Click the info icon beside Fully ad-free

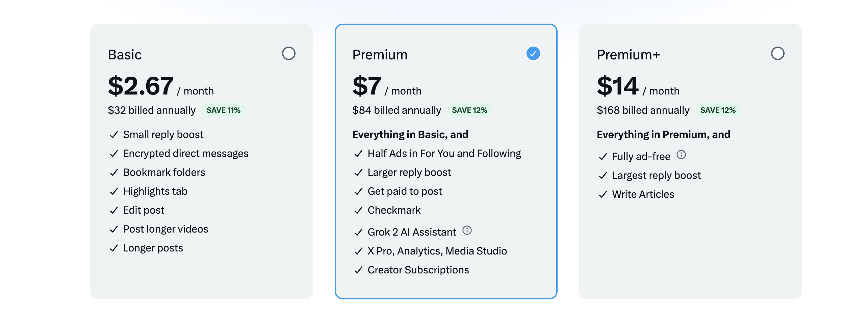[682, 155]
